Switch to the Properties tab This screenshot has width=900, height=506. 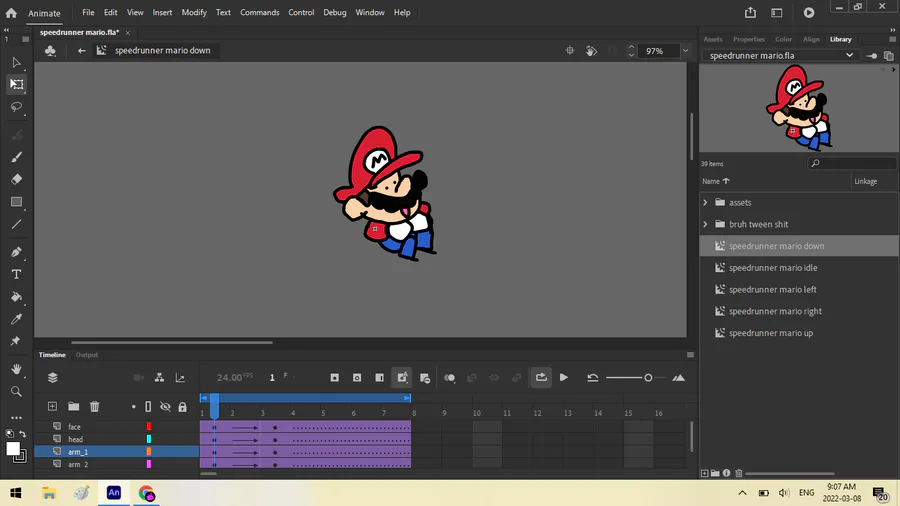[x=748, y=39]
